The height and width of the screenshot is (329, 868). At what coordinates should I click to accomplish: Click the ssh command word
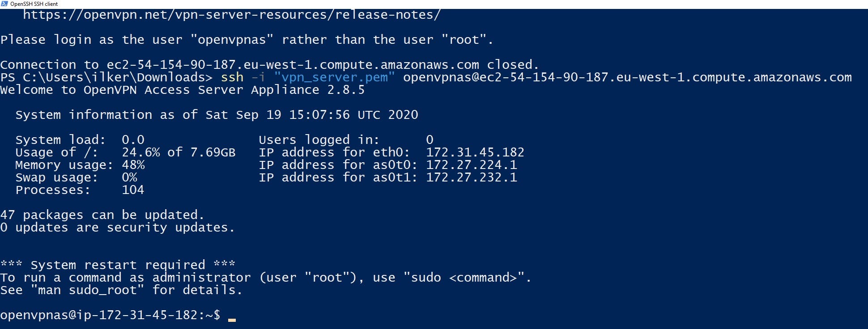[x=232, y=77]
